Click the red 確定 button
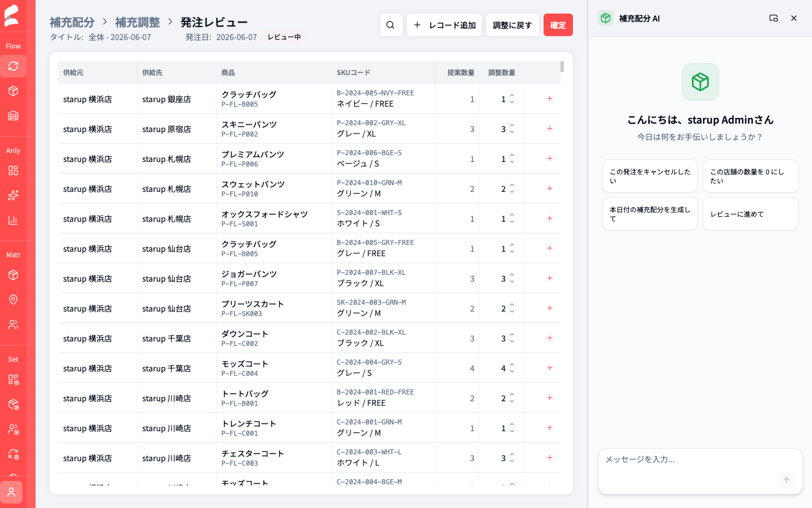This screenshot has width=812, height=508. coord(558,25)
